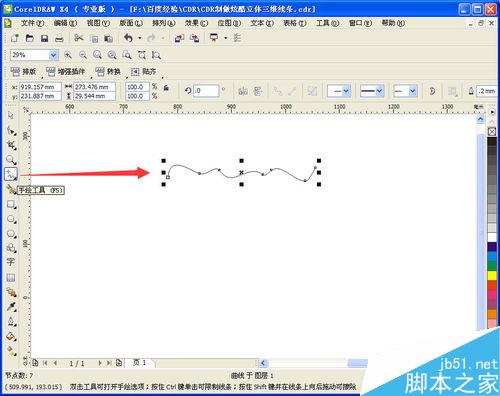Open the 文件 menu
This screenshot has height=396, width=500.
33,23
